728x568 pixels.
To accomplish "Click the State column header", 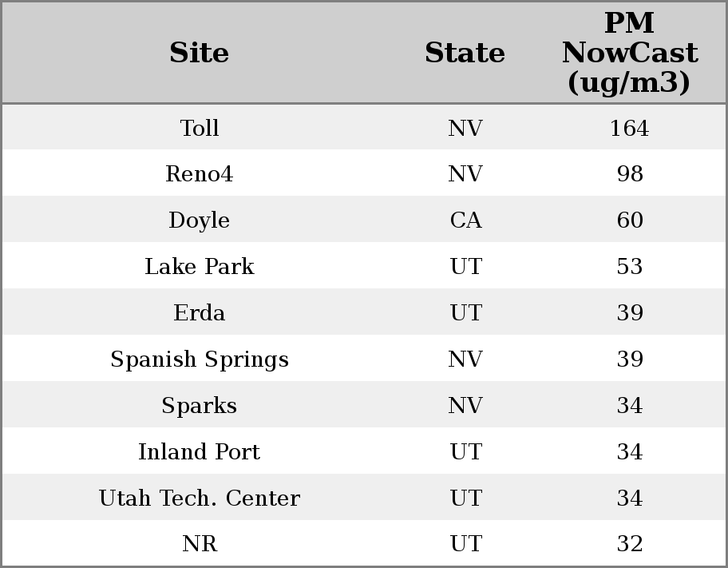I will tap(465, 54).
